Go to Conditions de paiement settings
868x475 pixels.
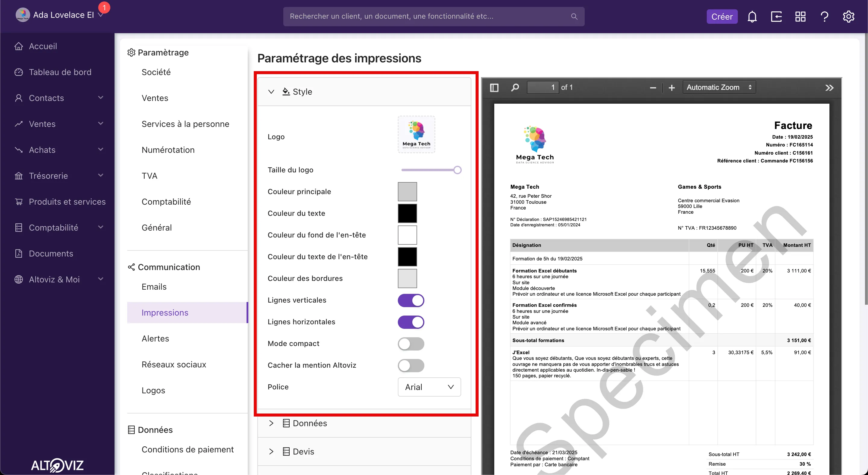point(188,449)
